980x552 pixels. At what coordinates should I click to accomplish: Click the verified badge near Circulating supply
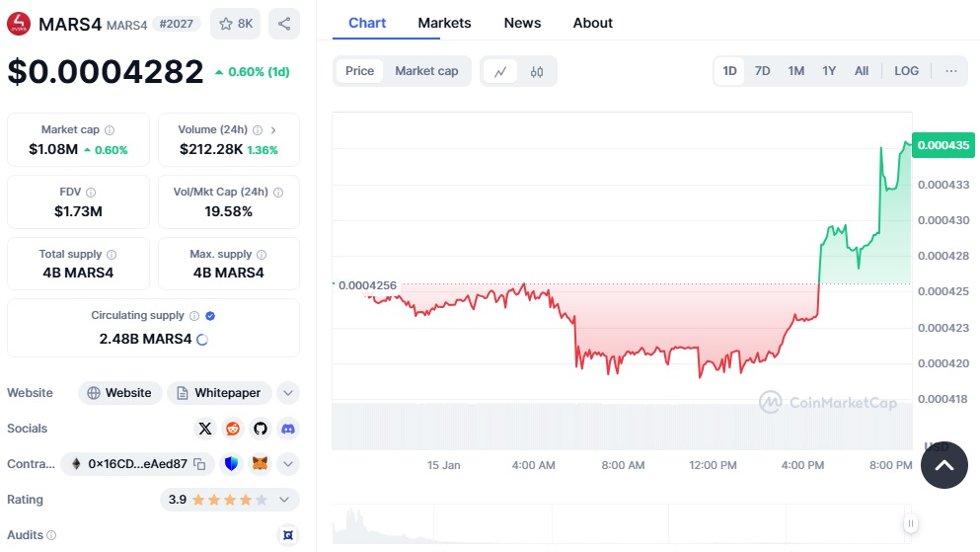pyautogui.click(x=210, y=316)
